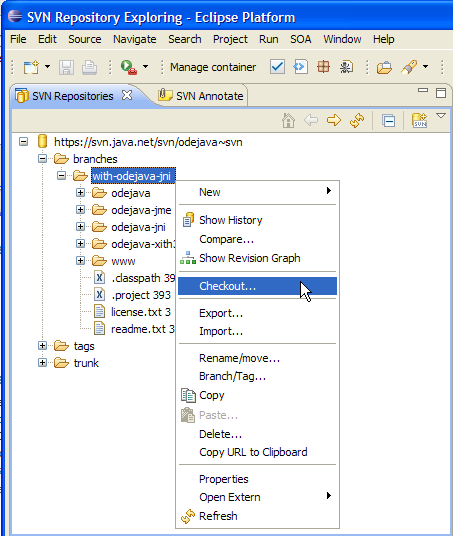This screenshot has width=453, height=536.
Task: Collapse the branches folder
Action: (42, 159)
